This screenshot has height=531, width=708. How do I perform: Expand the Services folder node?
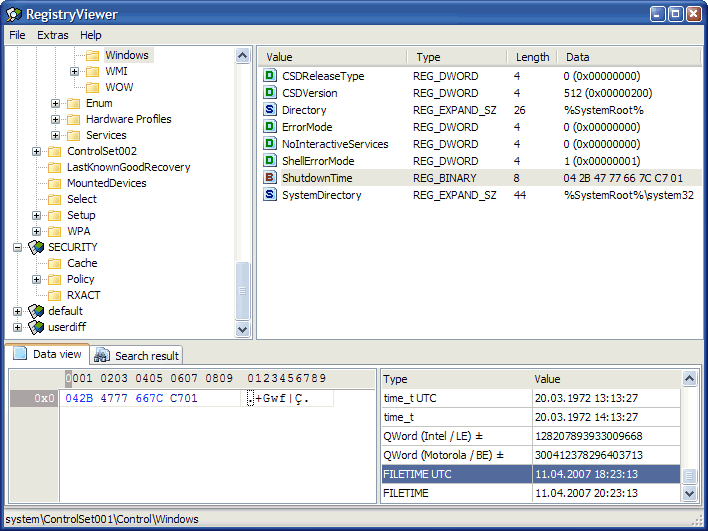pos(56,135)
